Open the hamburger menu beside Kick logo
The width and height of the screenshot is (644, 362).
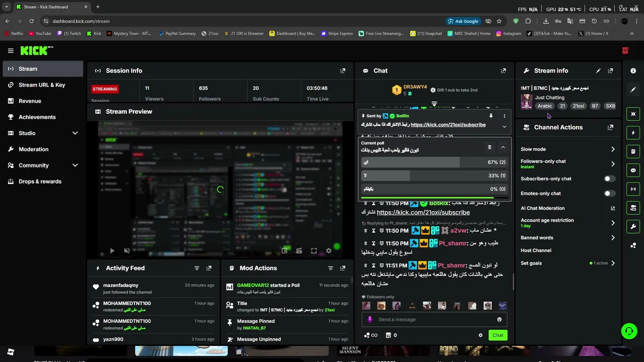point(11,50)
